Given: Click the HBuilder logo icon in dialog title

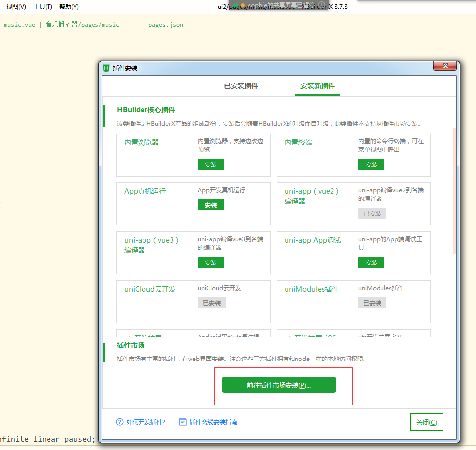Looking at the screenshot, I should pos(106,68).
